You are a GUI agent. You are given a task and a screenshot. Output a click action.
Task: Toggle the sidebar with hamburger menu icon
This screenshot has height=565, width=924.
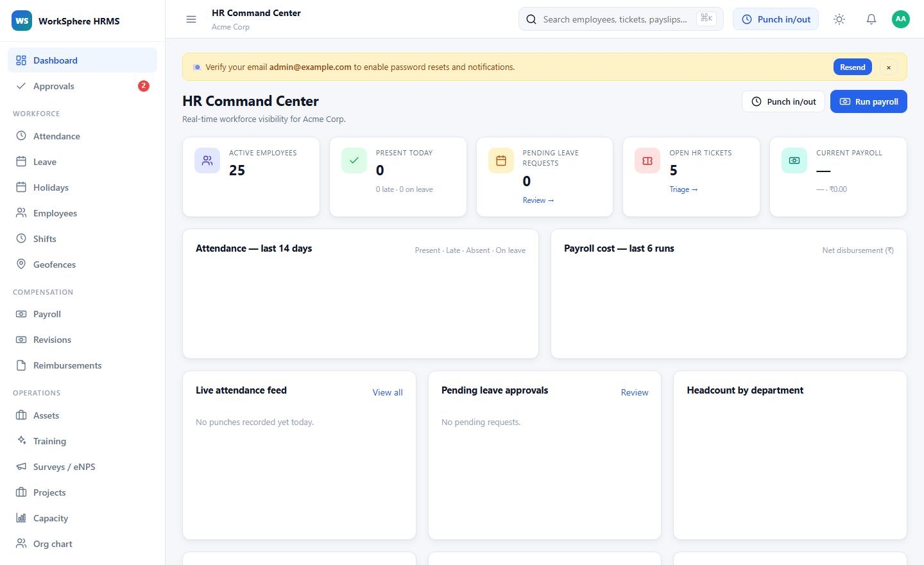pyautogui.click(x=191, y=19)
